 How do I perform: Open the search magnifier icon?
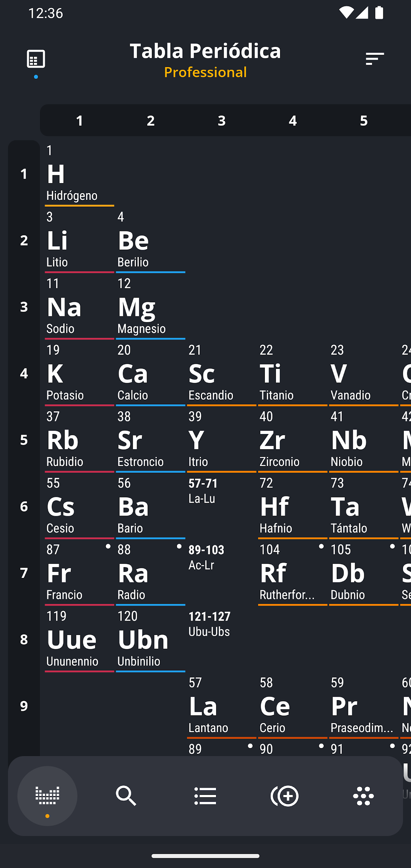click(126, 796)
